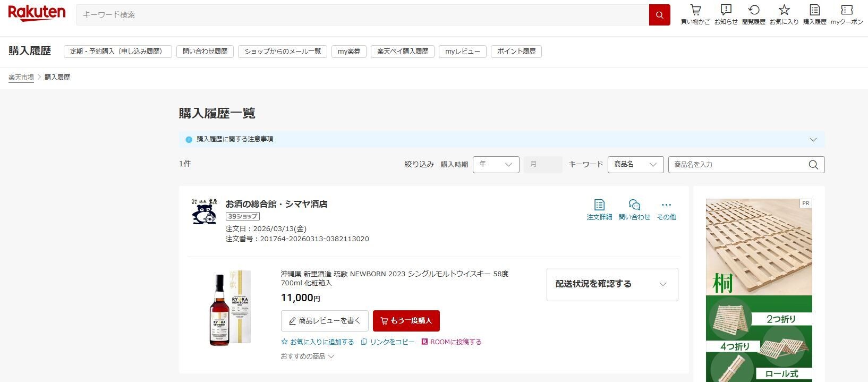The height and width of the screenshot is (382, 868).
Task: Click the 桐 slatted bed advertisement
Action: coord(759,291)
